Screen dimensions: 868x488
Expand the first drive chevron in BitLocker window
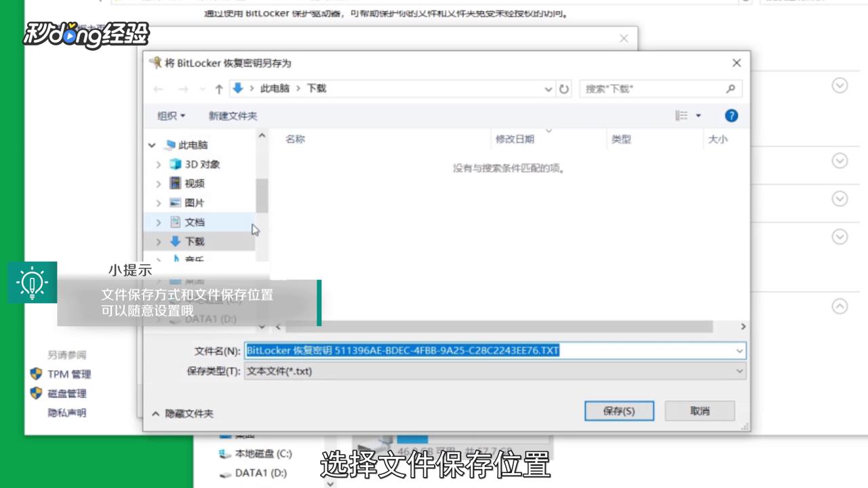click(840, 85)
